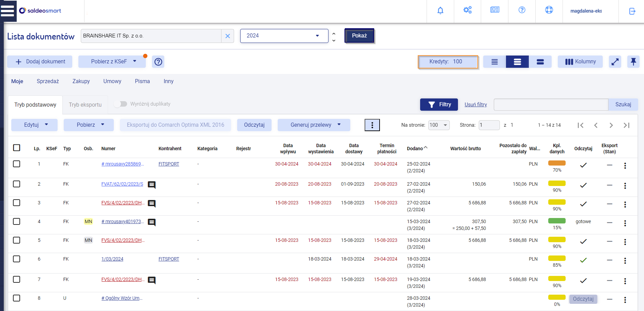Open comment icon in row 7

tap(152, 280)
